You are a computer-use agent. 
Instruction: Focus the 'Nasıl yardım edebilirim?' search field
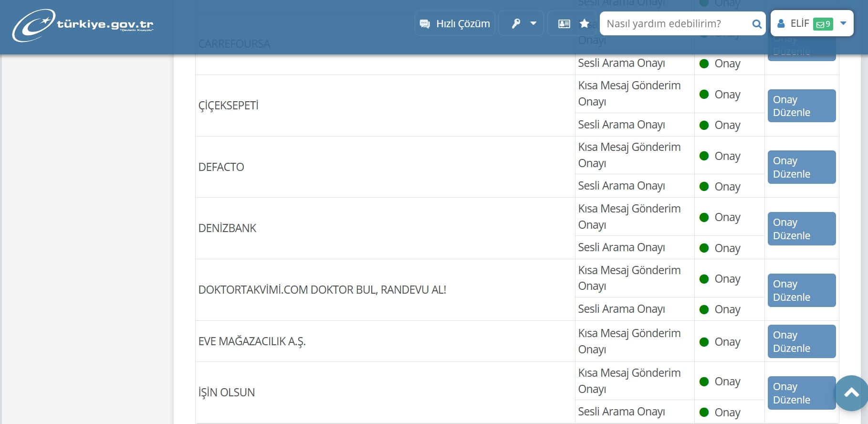point(675,23)
